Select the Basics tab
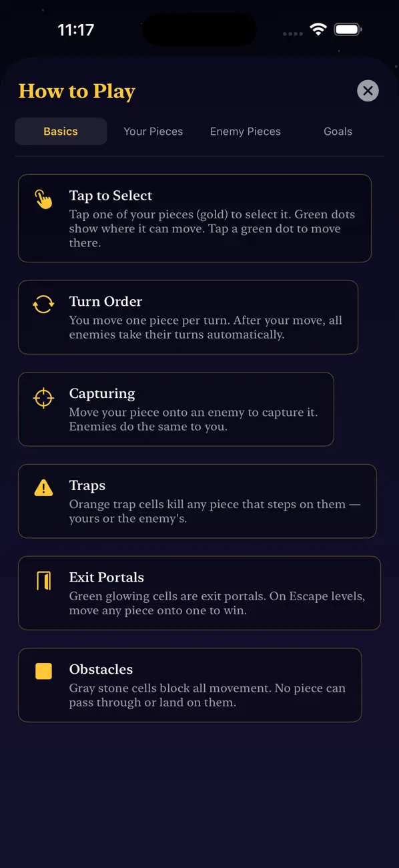This screenshot has width=399, height=868. (x=61, y=132)
